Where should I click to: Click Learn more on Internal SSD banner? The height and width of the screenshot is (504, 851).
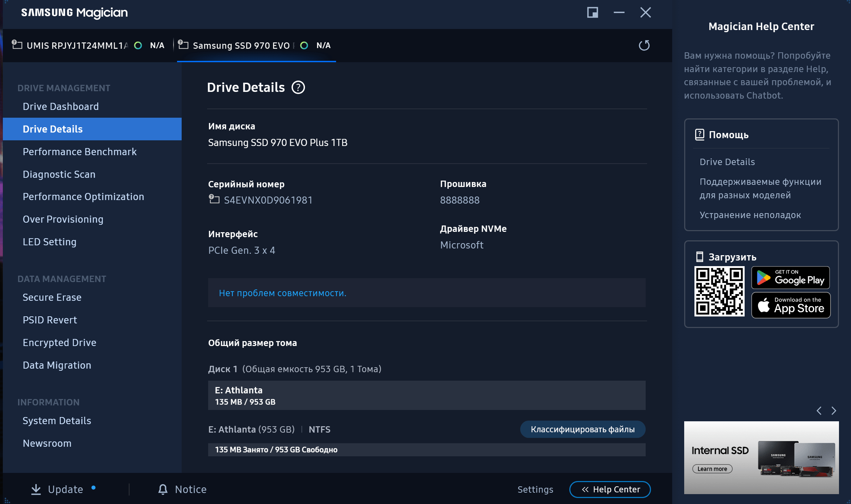tap(712, 469)
